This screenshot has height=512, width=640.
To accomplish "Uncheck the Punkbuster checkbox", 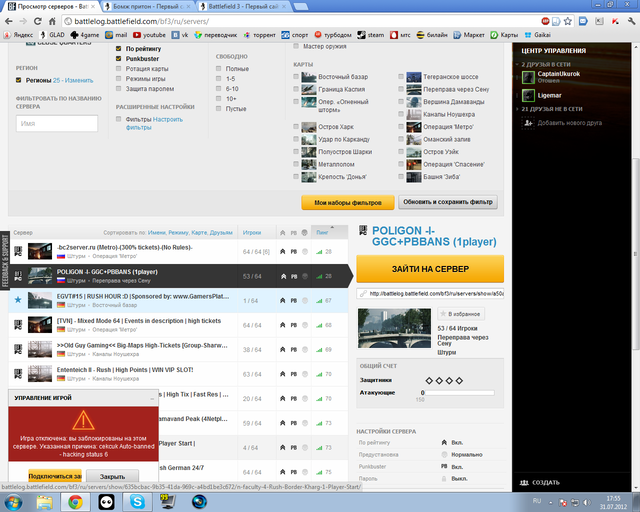I will coord(118,58).
